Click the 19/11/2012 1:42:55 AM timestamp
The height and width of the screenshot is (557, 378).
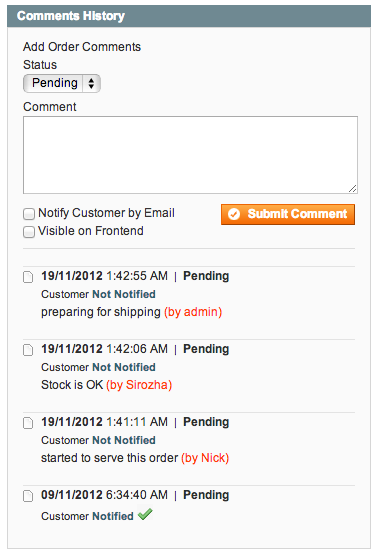(x=104, y=276)
